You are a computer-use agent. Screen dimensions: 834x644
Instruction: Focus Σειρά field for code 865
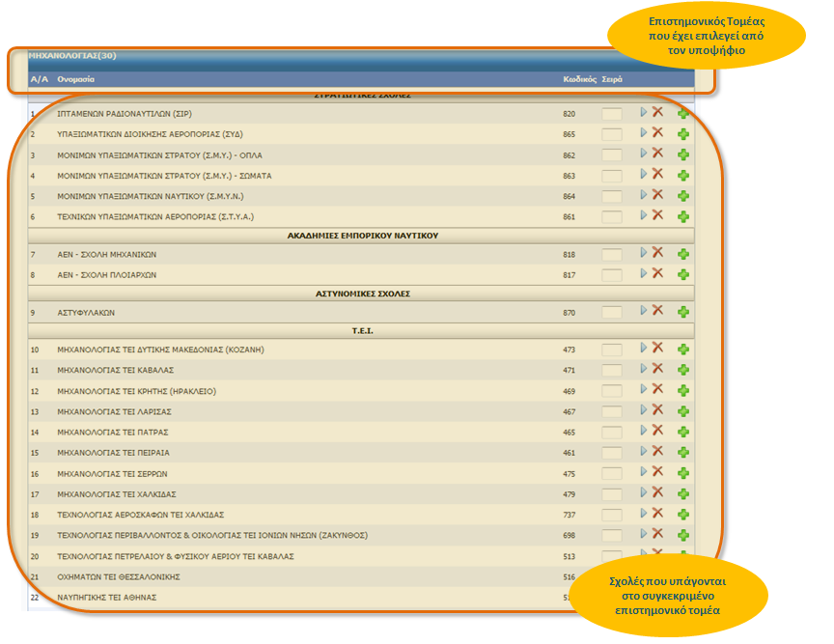point(612,134)
